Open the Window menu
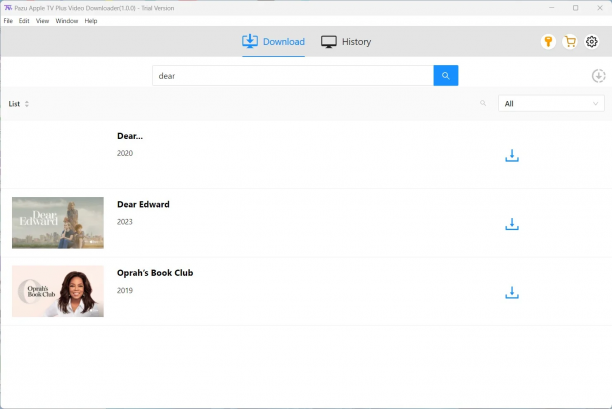 [67, 21]
